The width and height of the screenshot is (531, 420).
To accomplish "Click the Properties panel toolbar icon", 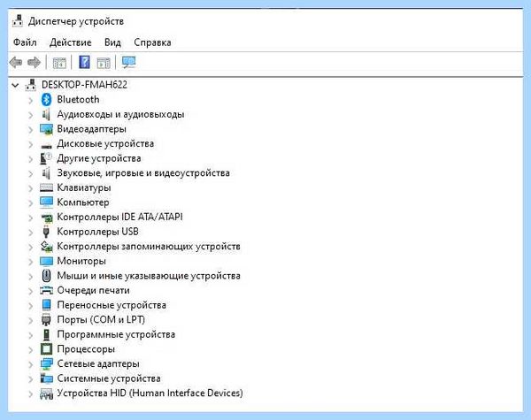I will pos(104,63).
